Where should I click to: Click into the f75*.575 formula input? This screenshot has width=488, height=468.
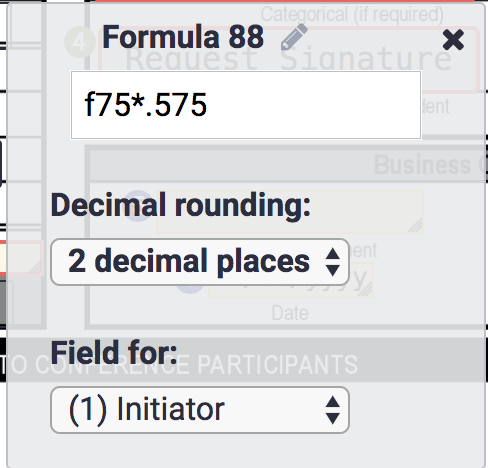(x=246, y=105)
